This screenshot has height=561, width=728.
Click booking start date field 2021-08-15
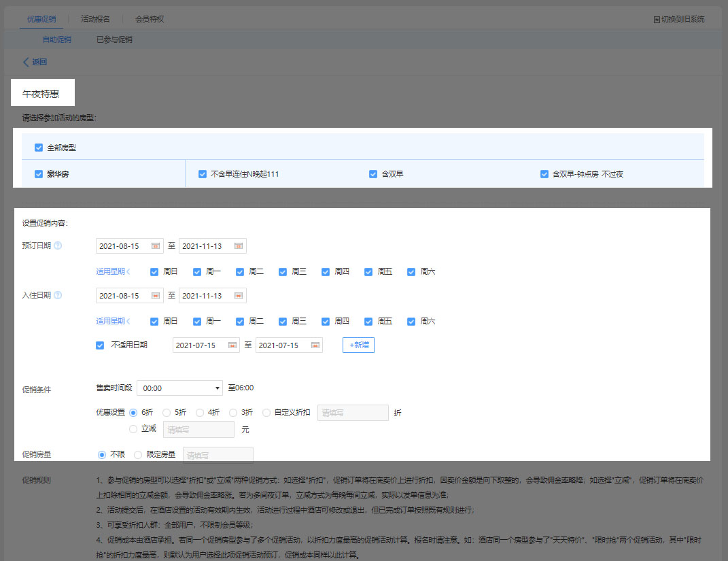tap(130, 246)
